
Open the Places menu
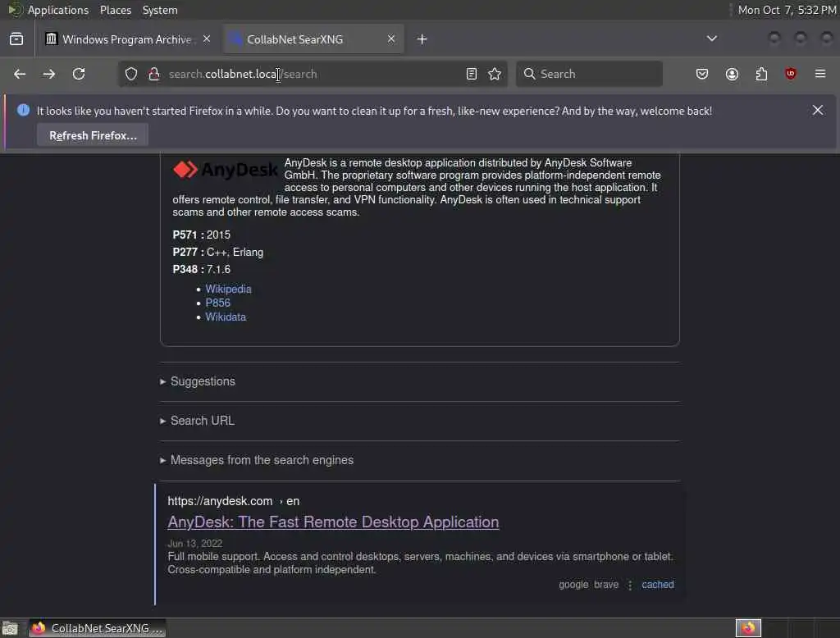tap(116, 10)
